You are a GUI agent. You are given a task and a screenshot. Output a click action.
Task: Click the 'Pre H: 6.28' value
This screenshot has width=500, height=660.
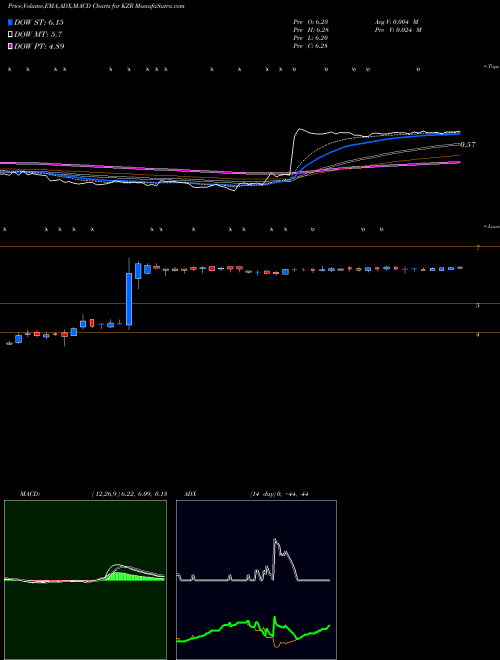pyautogui.click(x=311, y=30)
